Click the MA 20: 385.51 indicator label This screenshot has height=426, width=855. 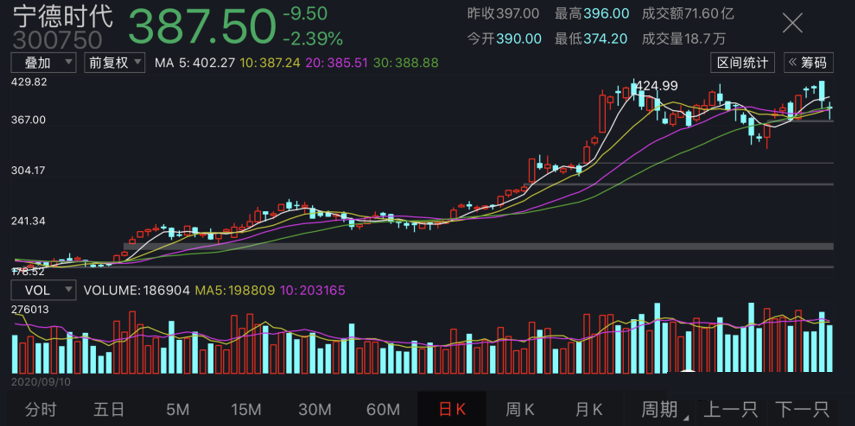tap(338, 63)
